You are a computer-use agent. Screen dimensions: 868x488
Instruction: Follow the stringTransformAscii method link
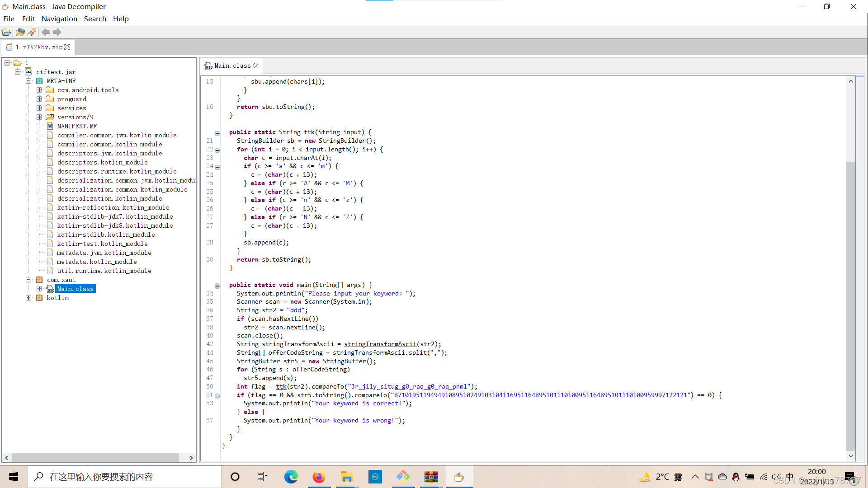[x=380, y=344]
